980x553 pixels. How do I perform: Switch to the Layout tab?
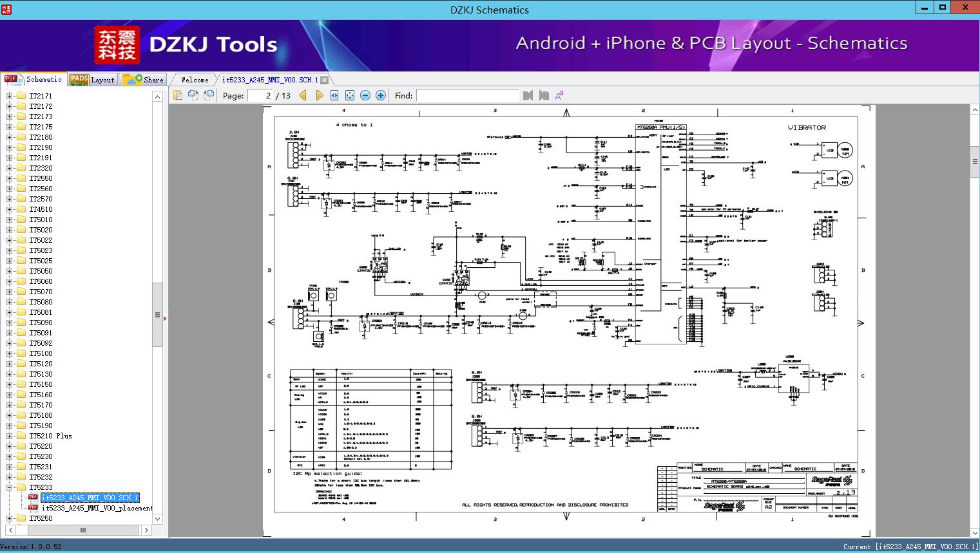pos(92,80)
